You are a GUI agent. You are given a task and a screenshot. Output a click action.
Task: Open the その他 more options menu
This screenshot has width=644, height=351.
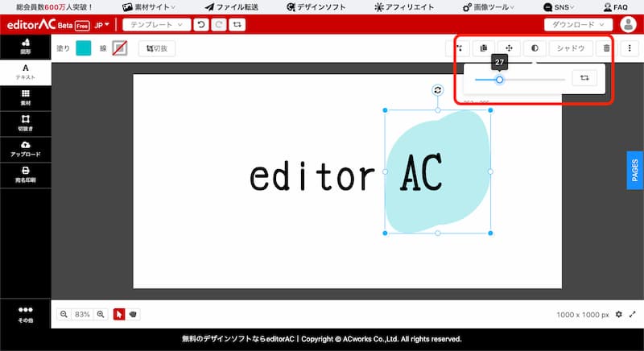pyautogui.click(x=26, y=314)
